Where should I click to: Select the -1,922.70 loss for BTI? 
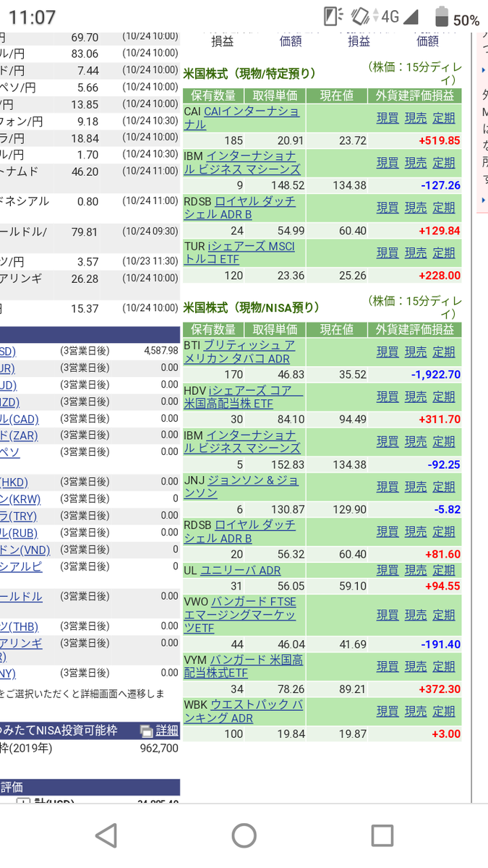tap(436, 374)
